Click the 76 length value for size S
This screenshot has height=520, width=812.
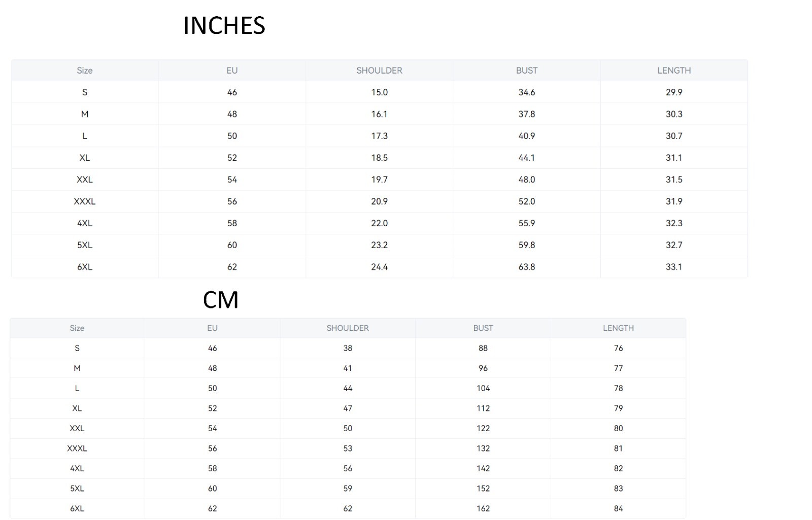pyautogui.click(x=618, y=349)
